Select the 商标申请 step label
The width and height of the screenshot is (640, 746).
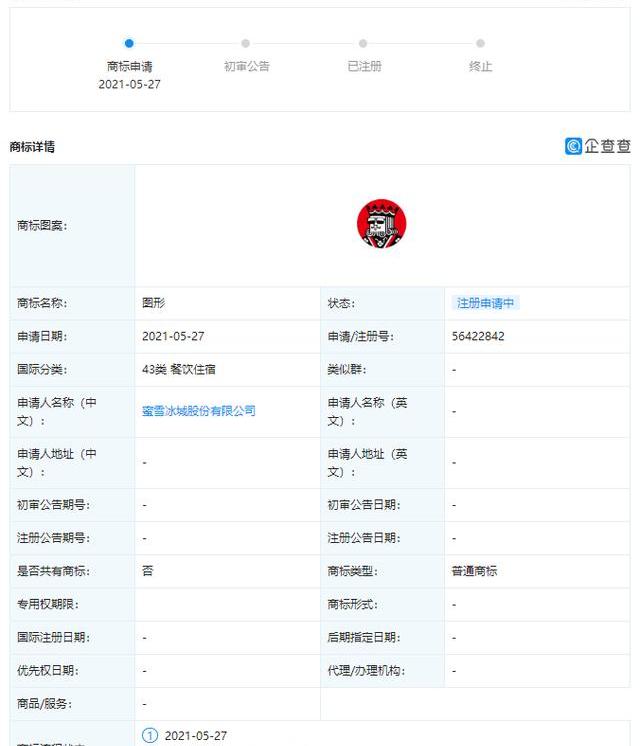pyautogui.click(x=129, y=66)
